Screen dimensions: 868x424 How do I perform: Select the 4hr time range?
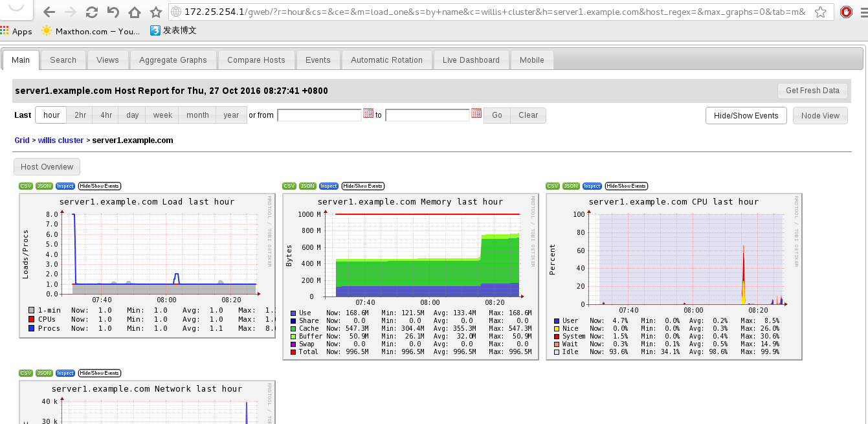click(106, 115)
